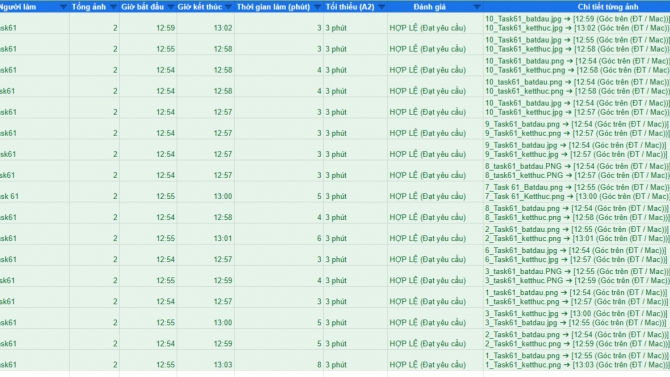Select the start time cell 12:59
This screenshot has width=670, height=377.
(x=148, y=23)
